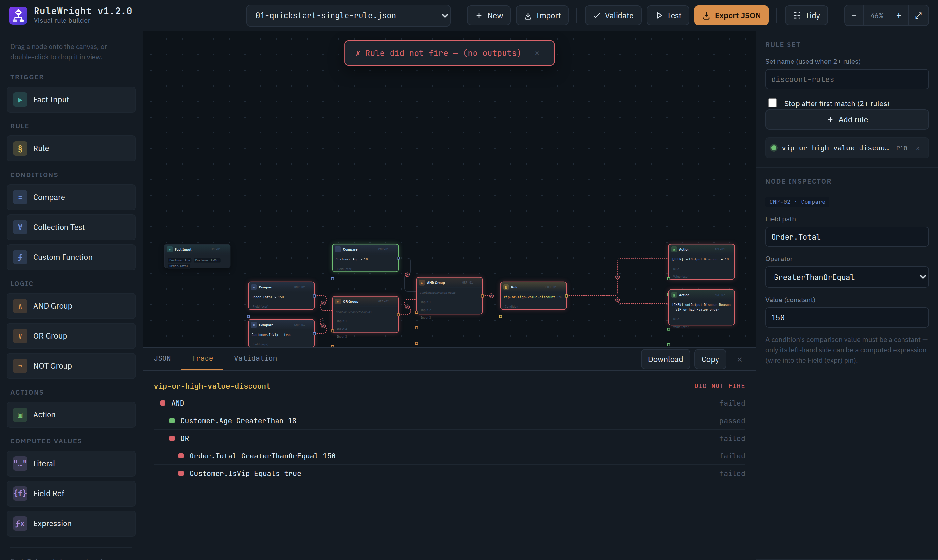Delete the wire between AND Group and Rule node
938x560 pixels.
click(x=491, y=296)
